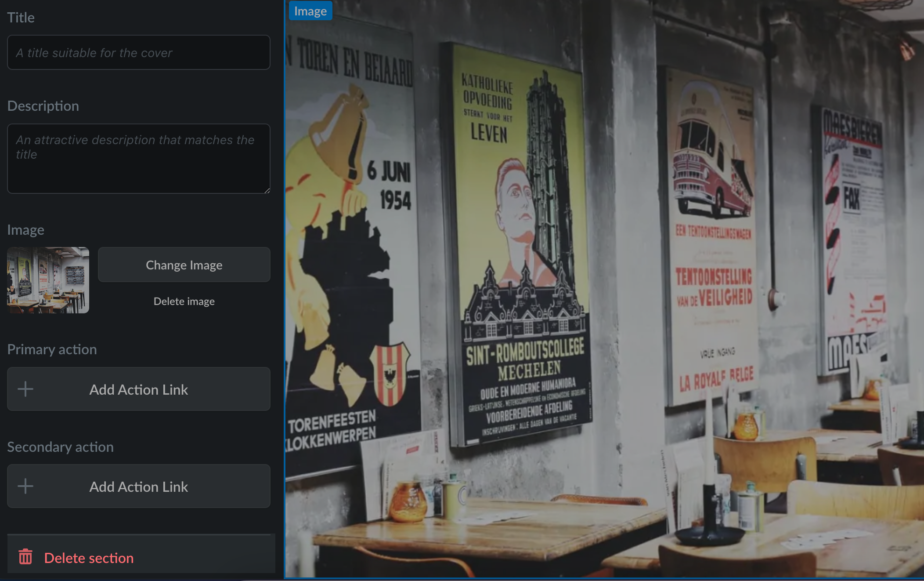Click the Description textarea resize handle
The height and width of the screenshot is (581, 924).
[x=267, y=190]
